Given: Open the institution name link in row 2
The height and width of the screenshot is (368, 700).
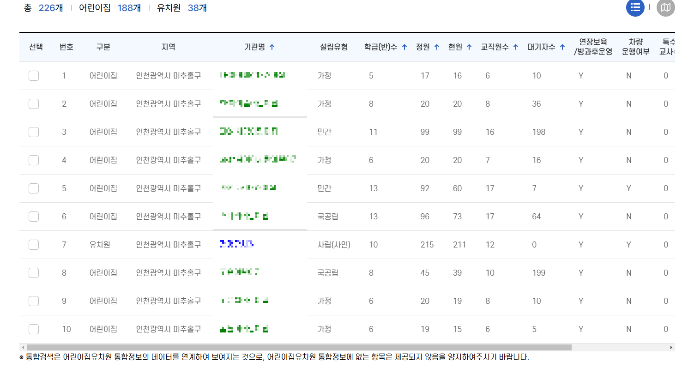Looking at the screenshot, I should click(249, 103).
